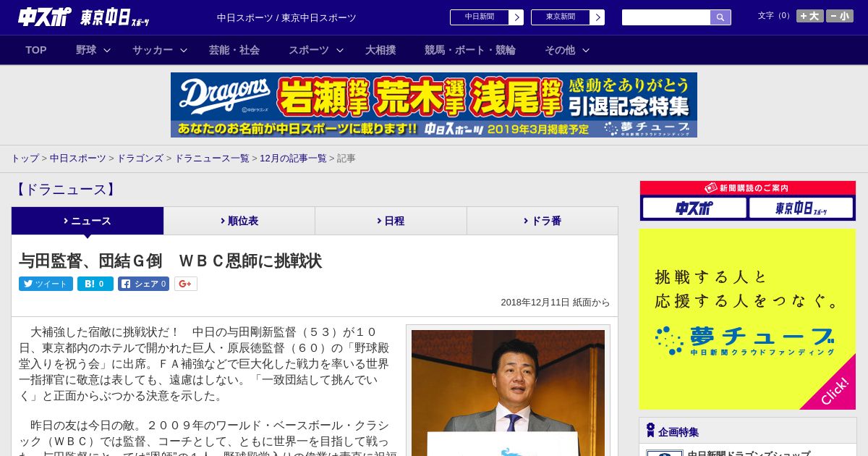
Task: Click the 東京中日スポーツ logo in header
Action: [115, 17]
